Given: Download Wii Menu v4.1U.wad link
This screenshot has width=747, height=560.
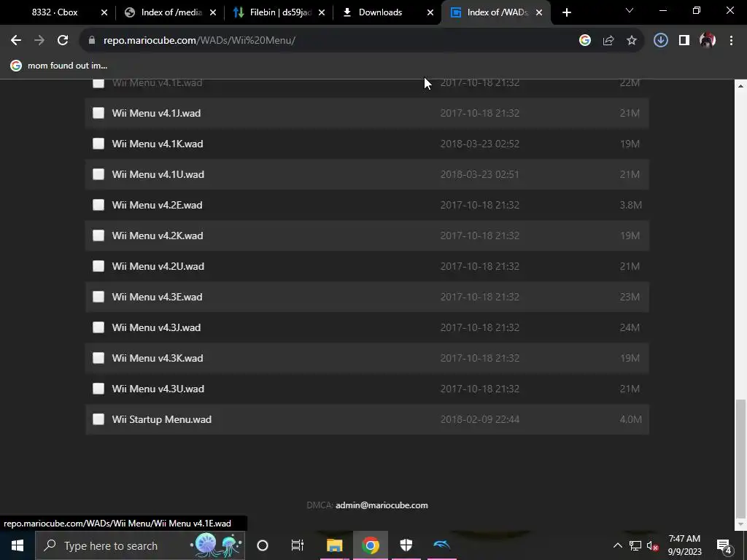Looking at the screenshot, I should coord(158,174).
